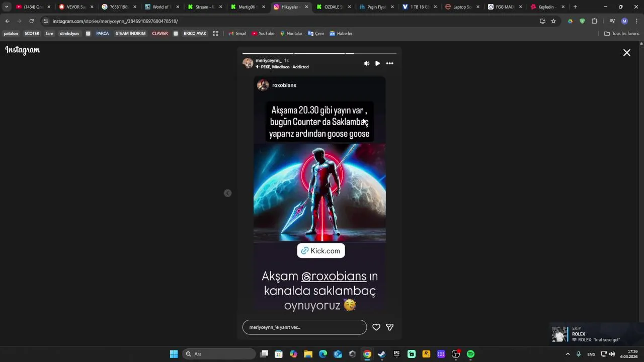Open the roxobians reshared story header

[277, 85]
